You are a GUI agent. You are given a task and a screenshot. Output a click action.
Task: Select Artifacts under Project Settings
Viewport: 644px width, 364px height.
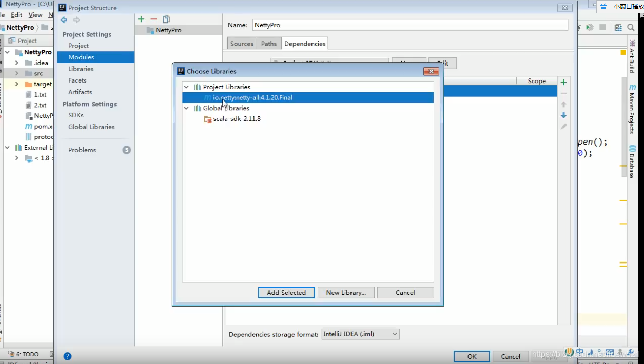(x=80, y=92)
